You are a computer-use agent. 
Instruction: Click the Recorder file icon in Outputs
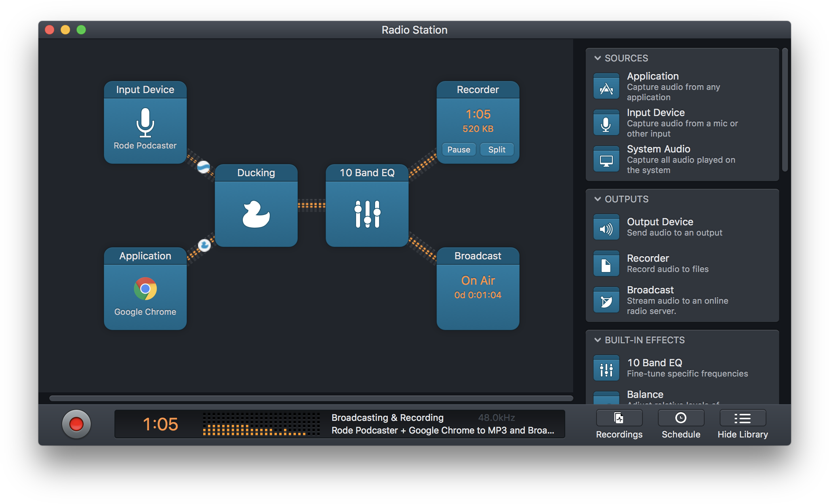pyautogui.click(x=606, y=263)
